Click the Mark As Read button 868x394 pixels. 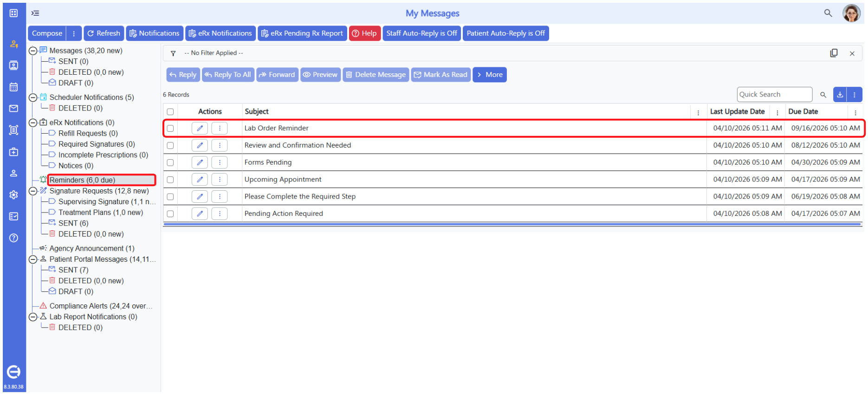click(x=440, y=75)
